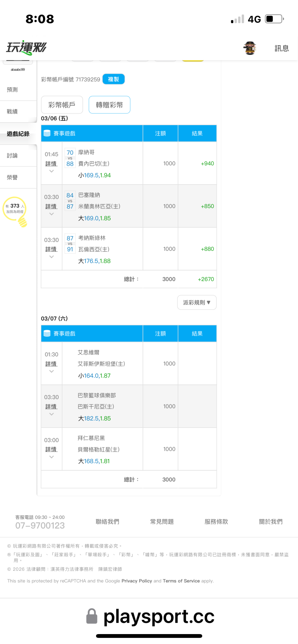
Task: Click the 複製 account number button
Action: [x=113, y=79]
